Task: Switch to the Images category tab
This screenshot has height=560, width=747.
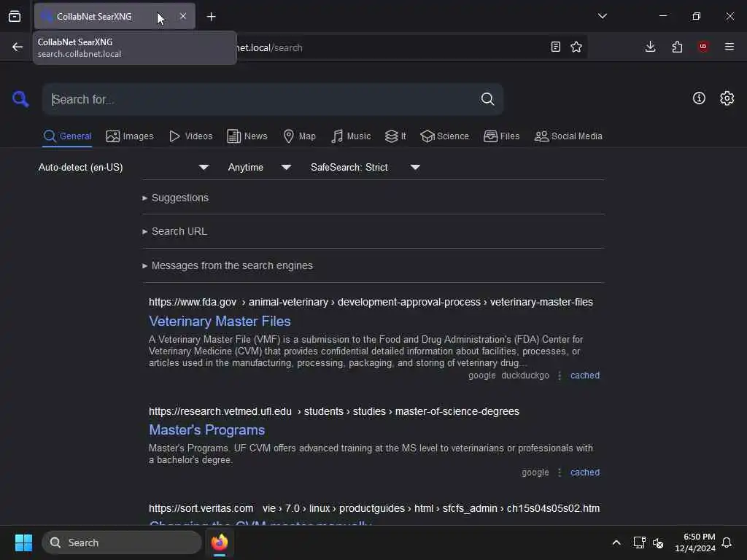Action: point(130,136)
